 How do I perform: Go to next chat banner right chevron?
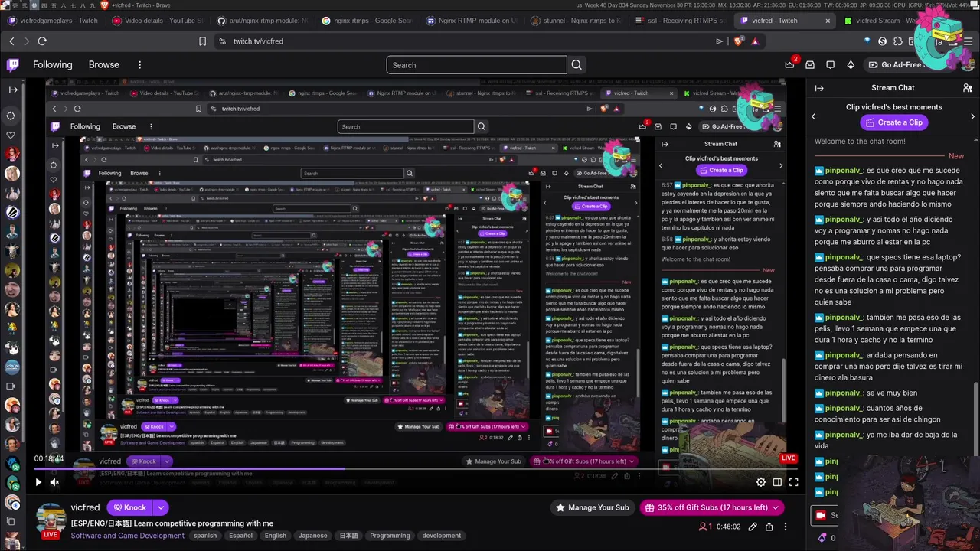pyautogui.click(x=972, y=116)
